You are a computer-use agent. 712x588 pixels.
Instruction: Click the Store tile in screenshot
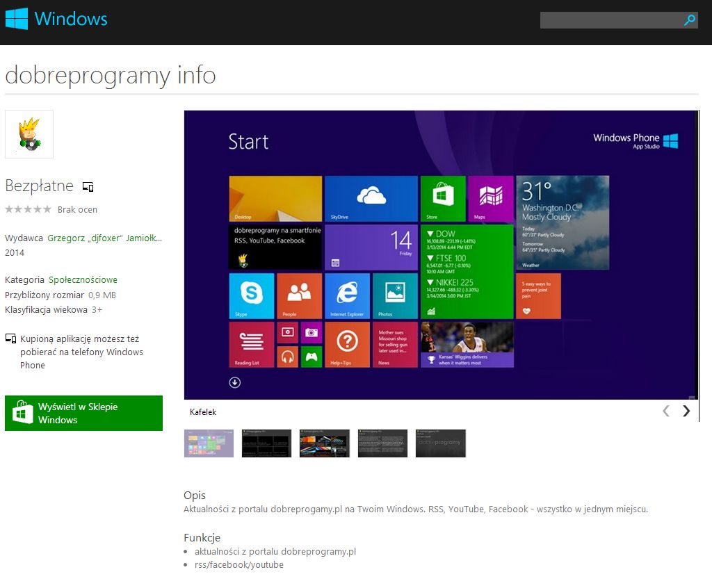(x=443, y=199)
